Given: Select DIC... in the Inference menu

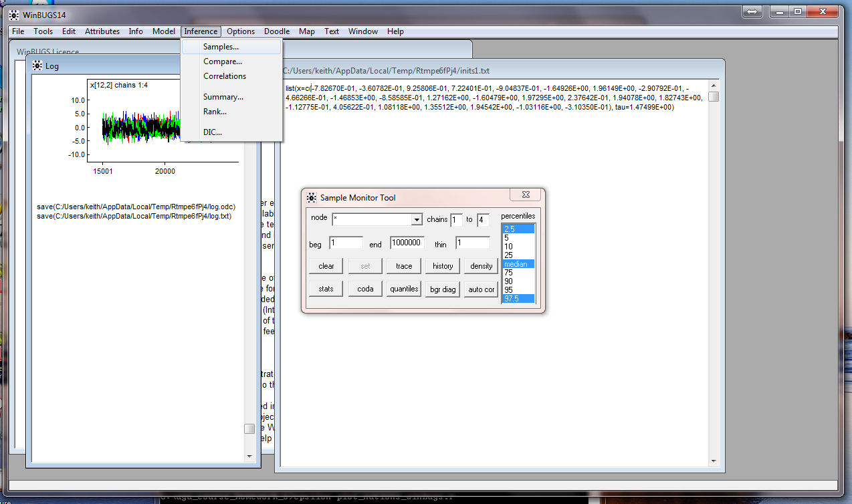Looking at the screenshot, I should (x=213, y=132).
